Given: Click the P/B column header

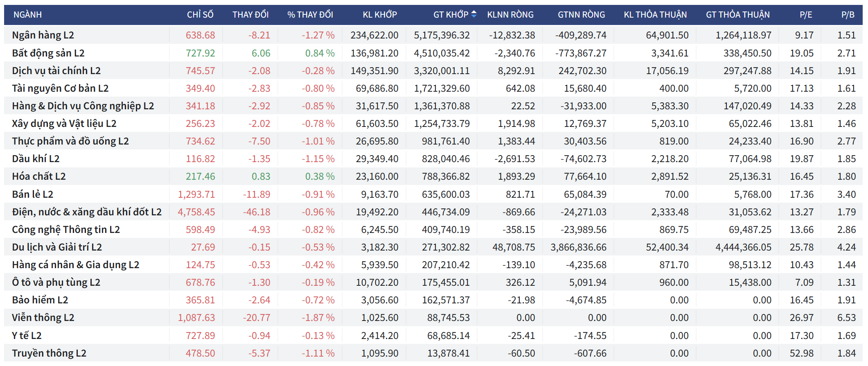Looking at the screenshot, I should tap(848, 15).
